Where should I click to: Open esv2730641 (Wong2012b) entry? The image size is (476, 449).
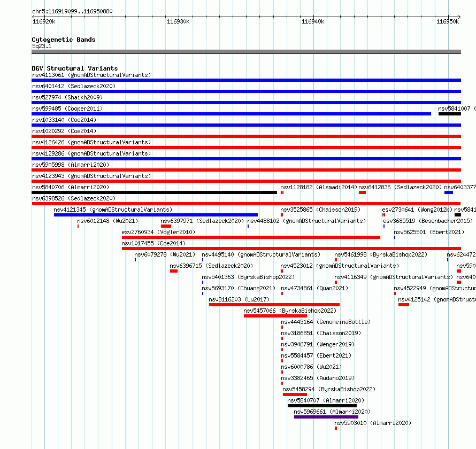pyautogui.click(x=417, y=210)
